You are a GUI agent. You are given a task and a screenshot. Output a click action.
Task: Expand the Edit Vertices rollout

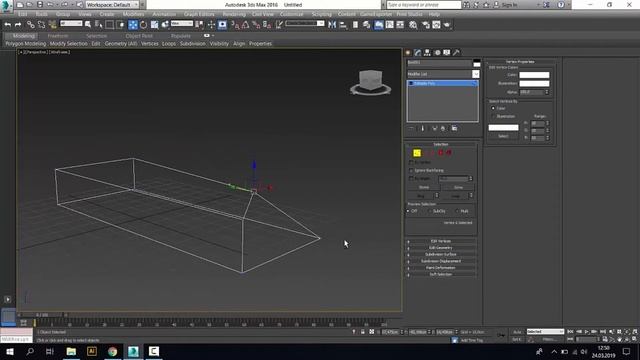(x=441, y=241)
